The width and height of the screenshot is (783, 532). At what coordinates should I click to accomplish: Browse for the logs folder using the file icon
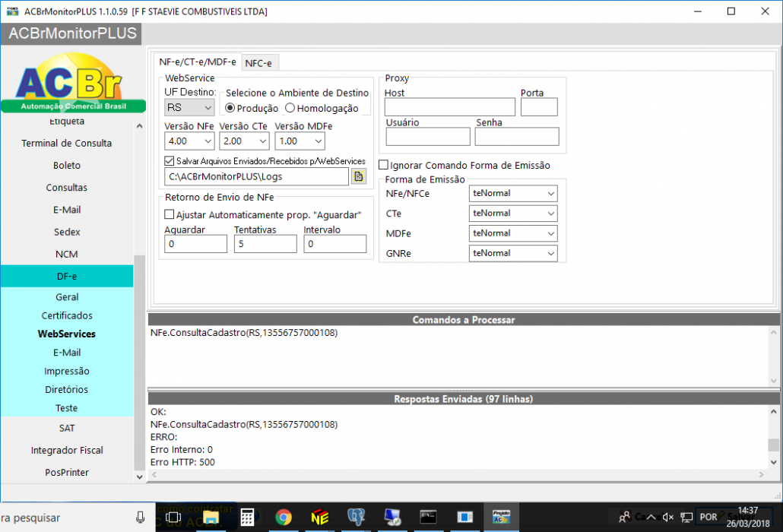point(359,176)
